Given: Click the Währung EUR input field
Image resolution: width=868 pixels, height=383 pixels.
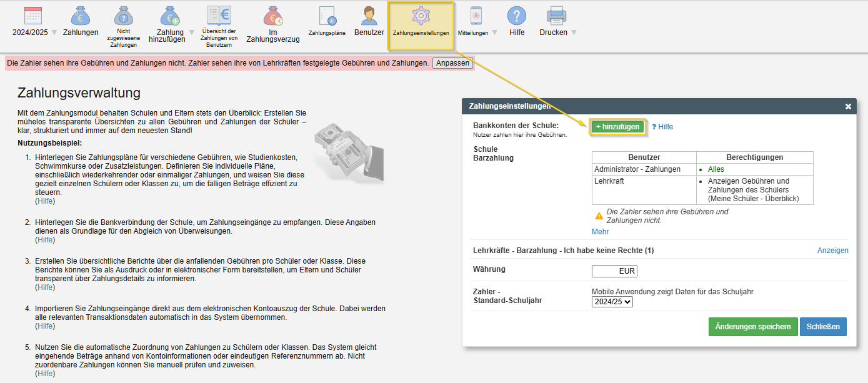Looking at the screenshot, I should coord(614,271).
